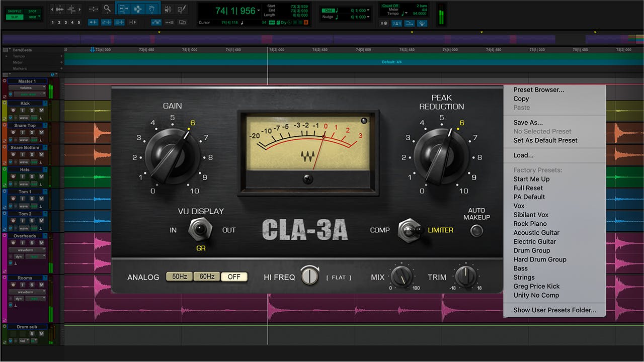The height and width of the screenshot is (362, 644).
Task: Select the Grabber hand tool
Action: (151, 9)
